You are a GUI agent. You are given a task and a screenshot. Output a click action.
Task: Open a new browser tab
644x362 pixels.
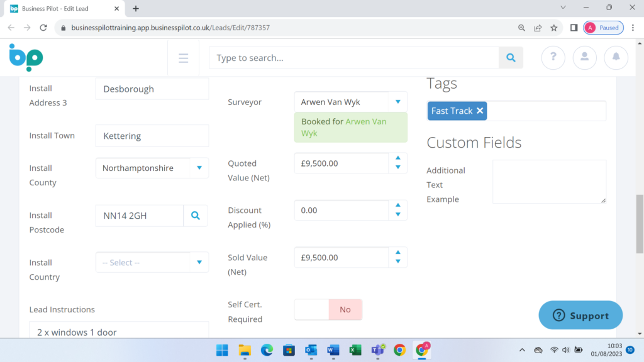(136, 9)
